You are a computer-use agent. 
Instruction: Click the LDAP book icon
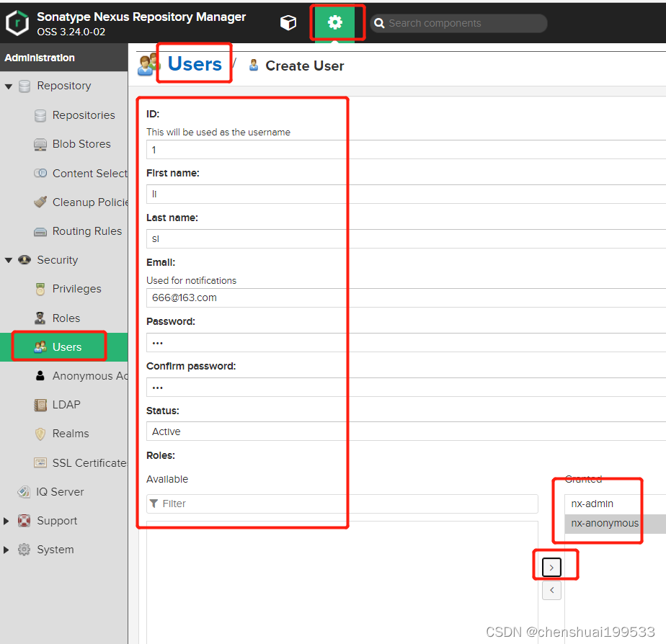(x=40, y=405)
